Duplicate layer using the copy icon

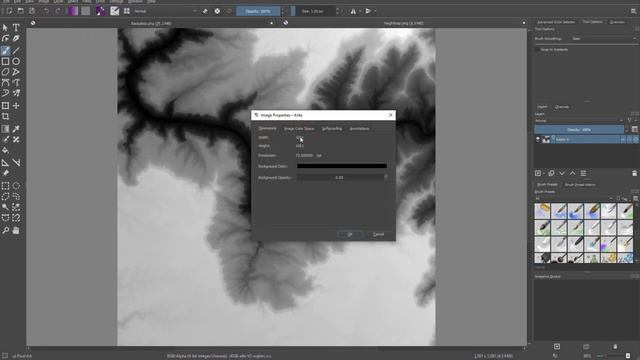click(551, 173)
